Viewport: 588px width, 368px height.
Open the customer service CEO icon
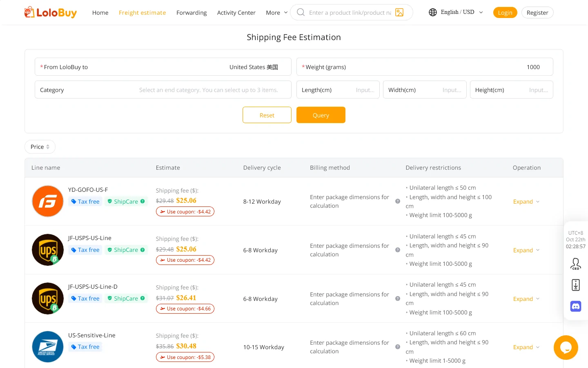coord(576,264)
